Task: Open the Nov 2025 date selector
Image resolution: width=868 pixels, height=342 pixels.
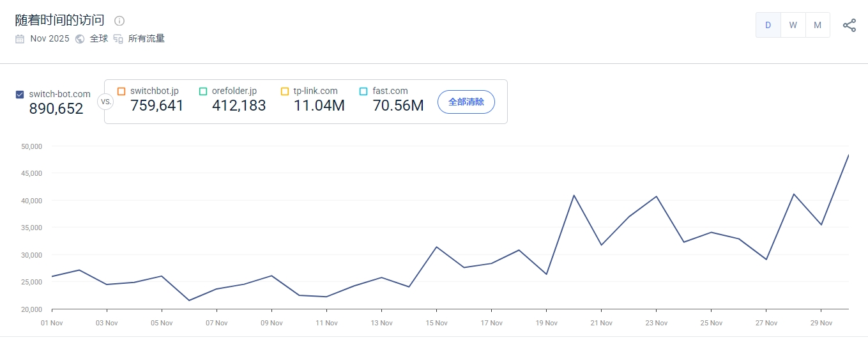Action: pos(50,38)
